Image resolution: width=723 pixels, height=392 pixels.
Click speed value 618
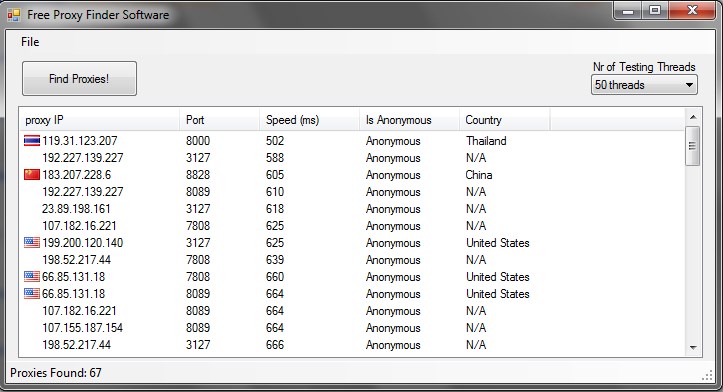click(x=275, y=209)
